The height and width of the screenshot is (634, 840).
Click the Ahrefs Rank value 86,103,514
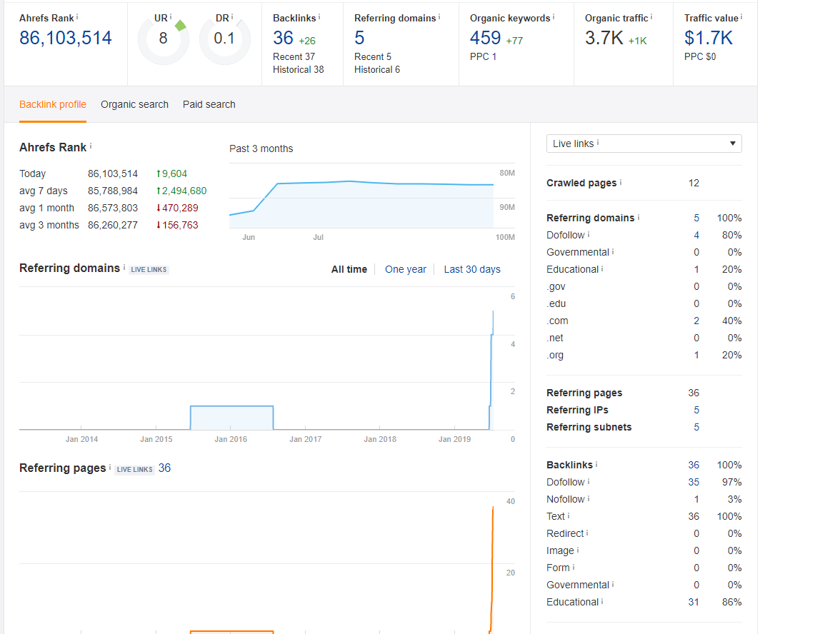(x=66, y=38)
